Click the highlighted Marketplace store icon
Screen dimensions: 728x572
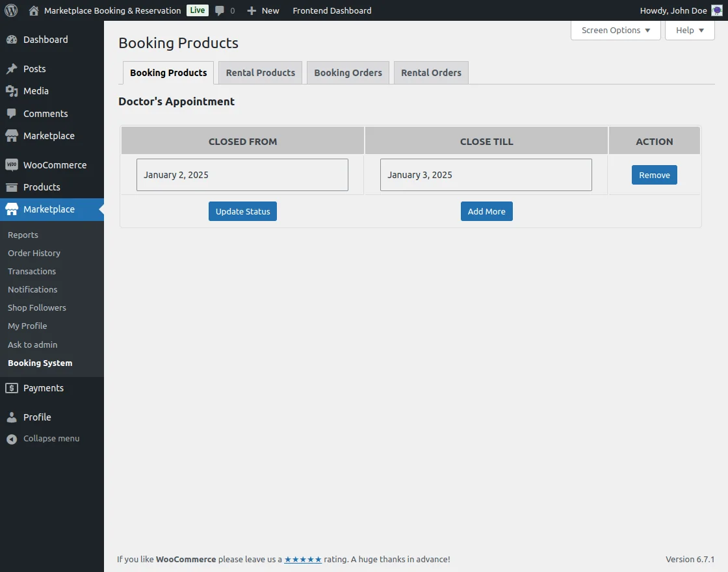click(x=12, y=209)
